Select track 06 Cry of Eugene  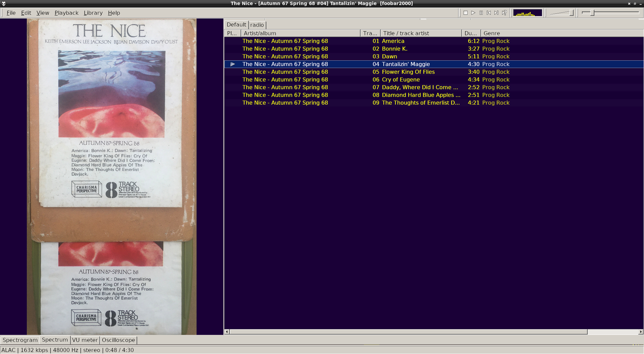point(434,79)
